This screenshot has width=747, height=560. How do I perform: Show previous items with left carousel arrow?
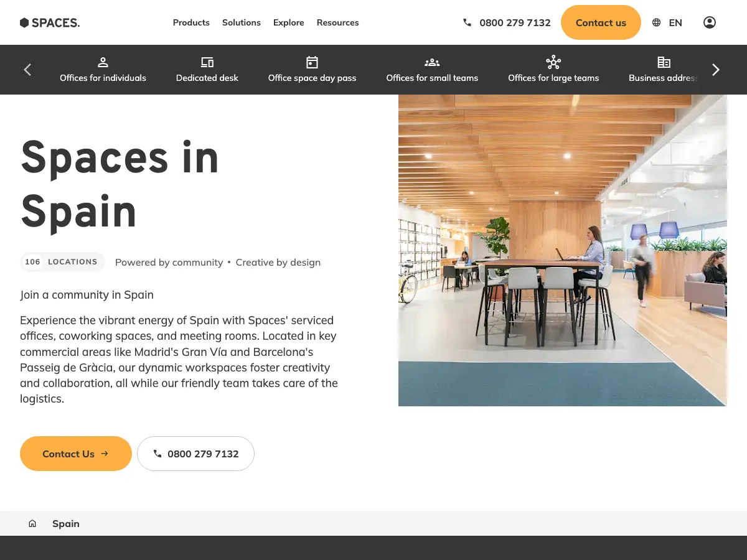27,70
